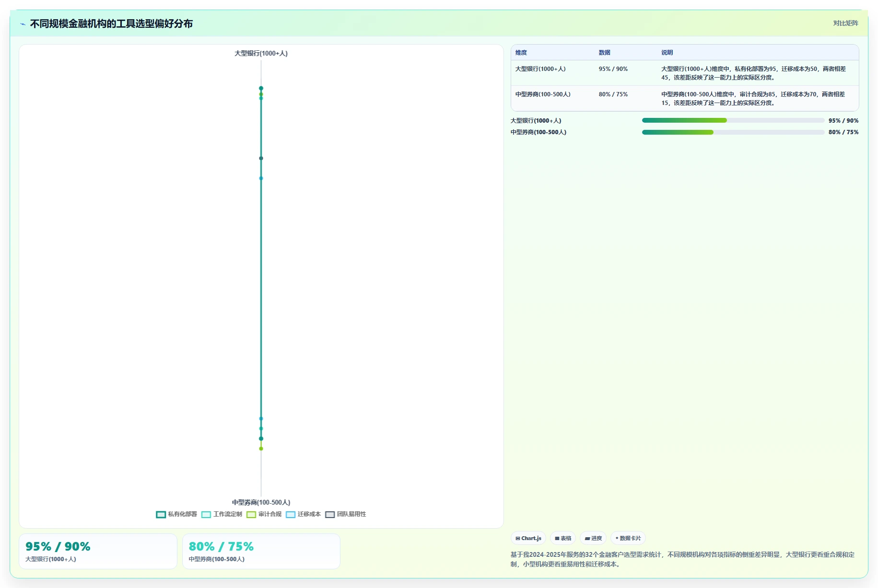The width and height of the screenshot is (878, 588).
Task: Toggle 迁移成本 legend item
Action: tap(303, 514)
